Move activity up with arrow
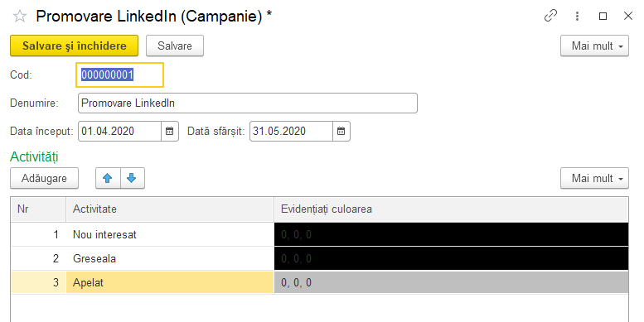The image size is (644, 322). coord(108,178)
